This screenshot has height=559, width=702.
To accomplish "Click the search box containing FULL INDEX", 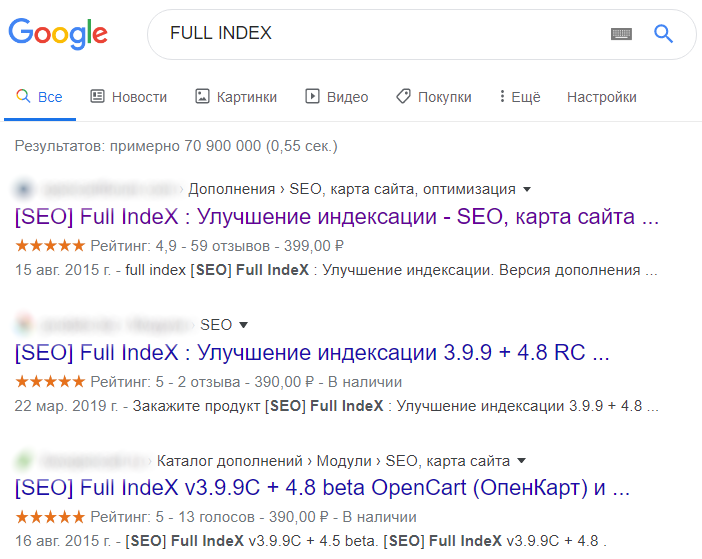I will point(380,34).
